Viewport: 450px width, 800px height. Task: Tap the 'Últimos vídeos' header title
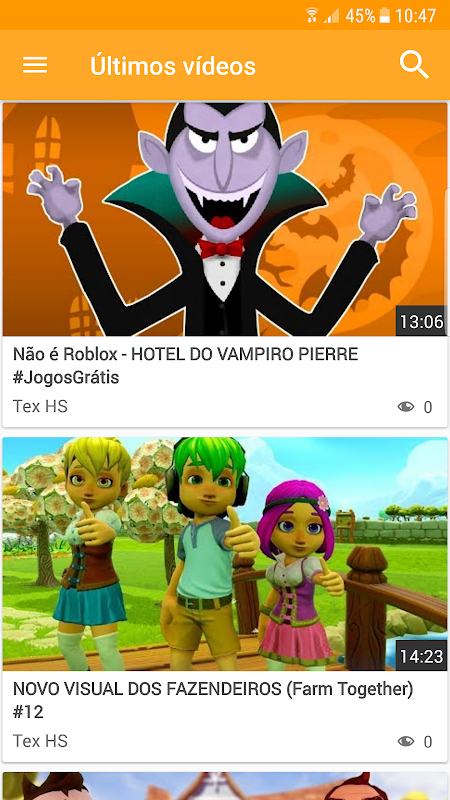pyautogui.click(x=173, y=66)
